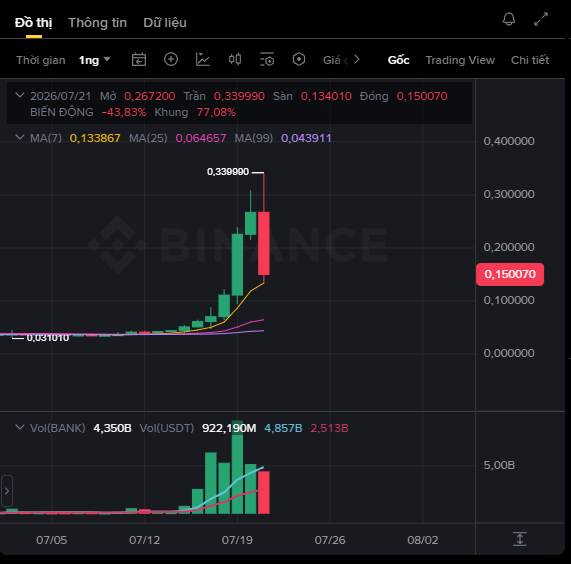Click the volume MA value 4,857B

pos(283,428)
